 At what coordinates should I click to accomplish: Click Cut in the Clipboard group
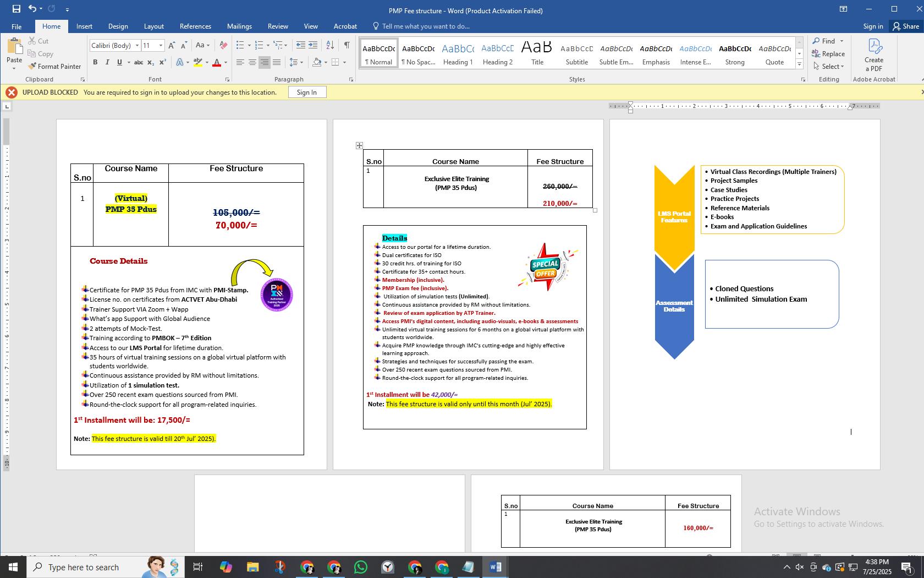pyautogui.click(x=38, y=41)
